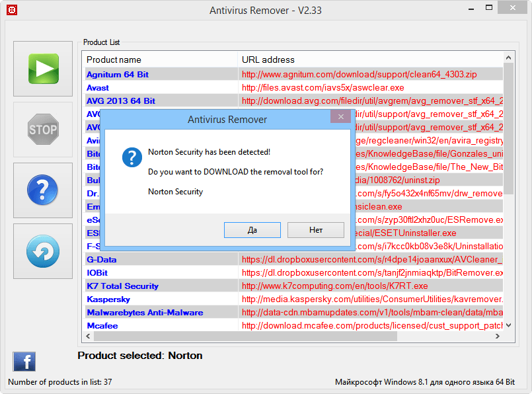The image size is (532, 394).
Task: Open the Facebook icon link
Action: point(24,362)
